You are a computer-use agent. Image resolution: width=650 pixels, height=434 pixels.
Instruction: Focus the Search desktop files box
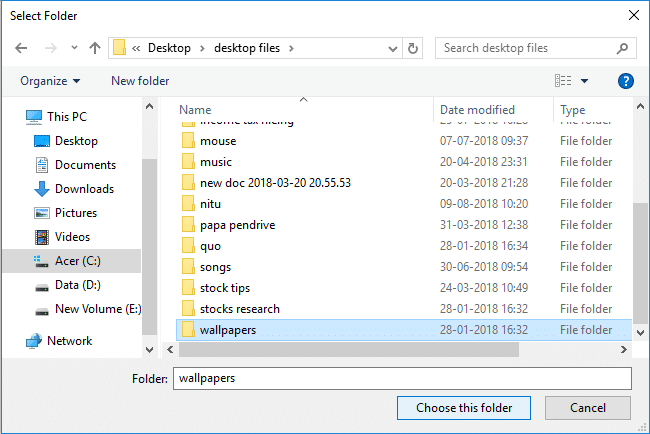(536, 48)
